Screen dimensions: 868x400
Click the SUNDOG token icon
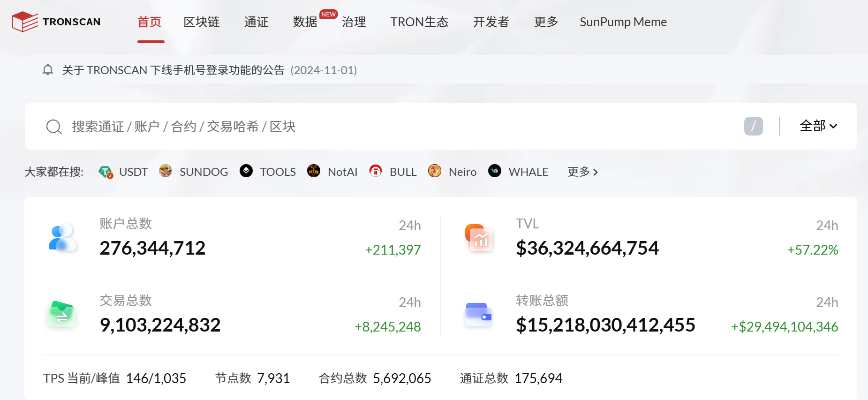click(x=166, y=171)
